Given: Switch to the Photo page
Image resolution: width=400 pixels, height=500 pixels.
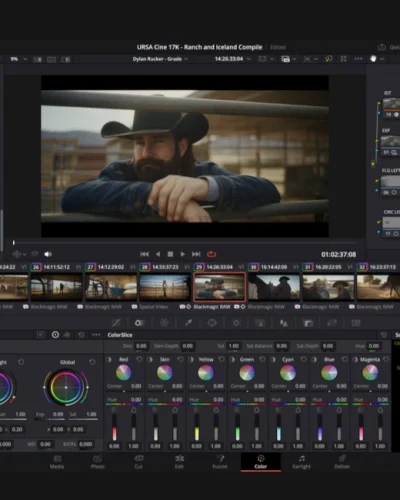Looking at the screenshot, I should coord(97,462).
